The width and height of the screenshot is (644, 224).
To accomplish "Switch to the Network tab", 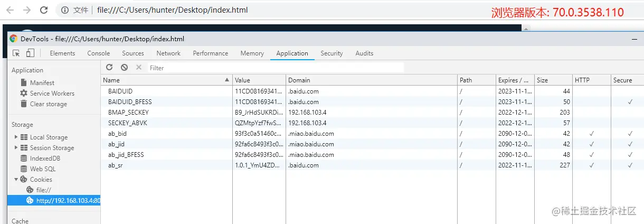I will pos(168,53).
